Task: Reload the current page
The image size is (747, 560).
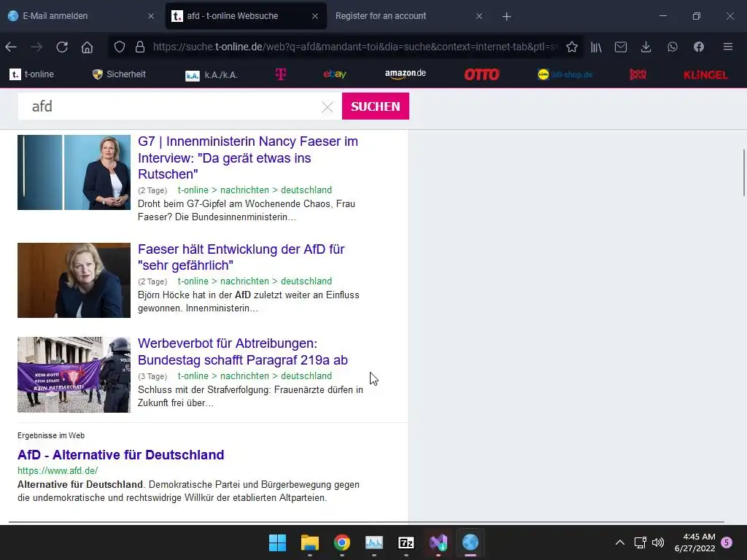Action: [62, 47]
